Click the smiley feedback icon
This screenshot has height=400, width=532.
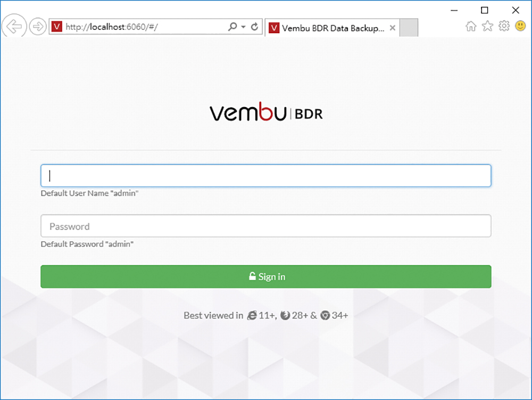click(x=520, y=26)
